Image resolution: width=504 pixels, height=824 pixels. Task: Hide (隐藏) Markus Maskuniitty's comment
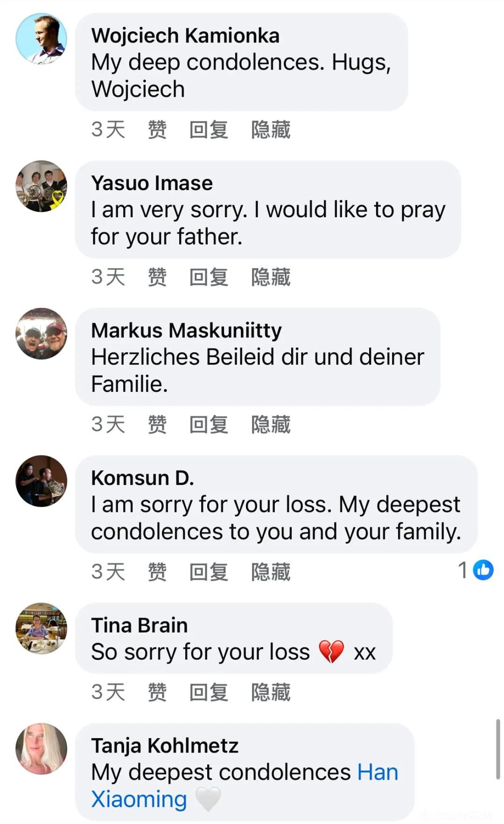point(271,425)
